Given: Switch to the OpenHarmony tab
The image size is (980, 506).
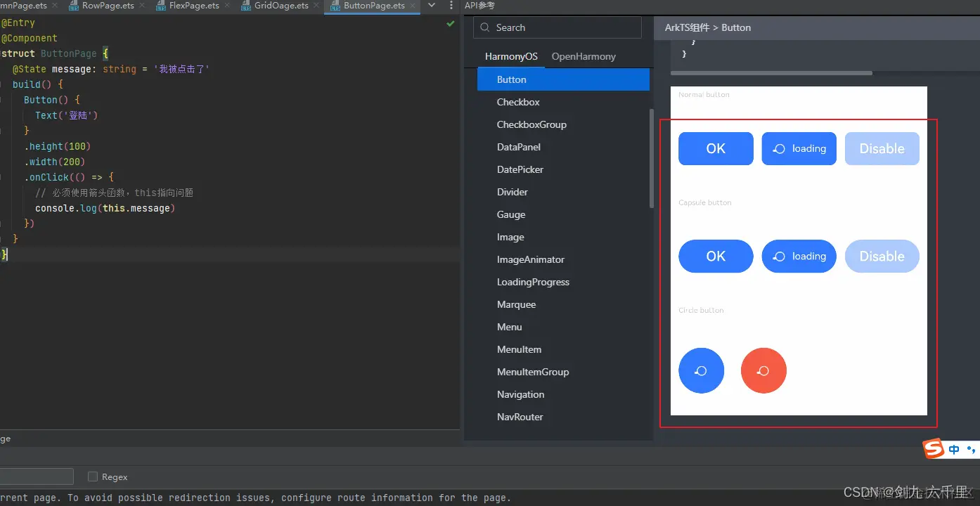Looking at the screenshot, I should 584,56.
